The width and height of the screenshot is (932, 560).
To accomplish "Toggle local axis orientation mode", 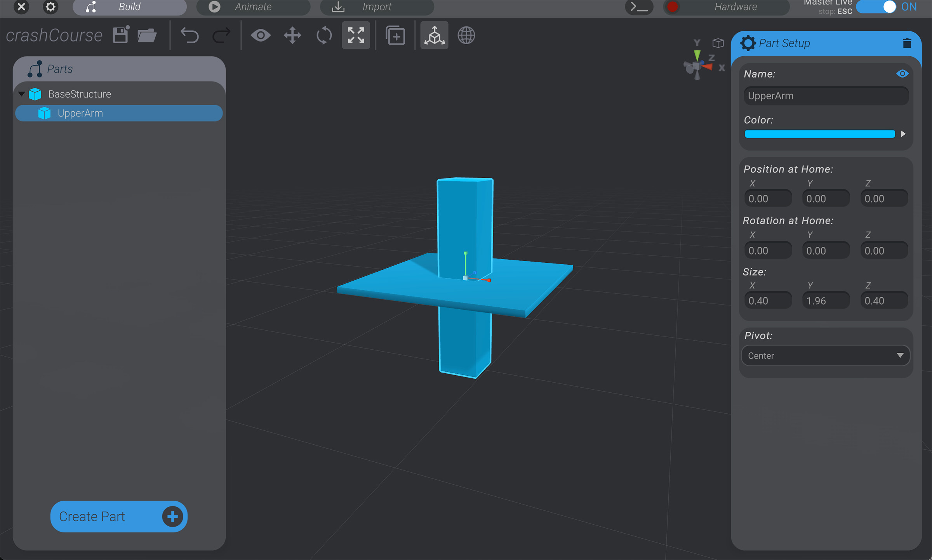I will point(434,35).
